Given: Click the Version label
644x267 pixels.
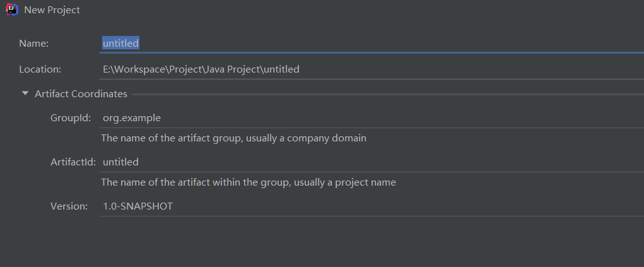Looking at the screenshot, I should (x=69, y=206).
